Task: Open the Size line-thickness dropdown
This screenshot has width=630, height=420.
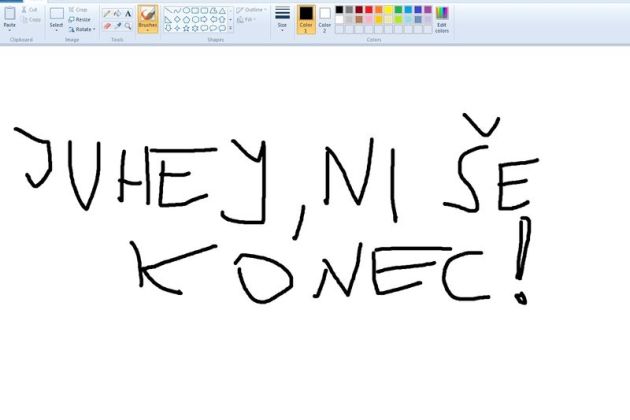Action: [282, 18]
